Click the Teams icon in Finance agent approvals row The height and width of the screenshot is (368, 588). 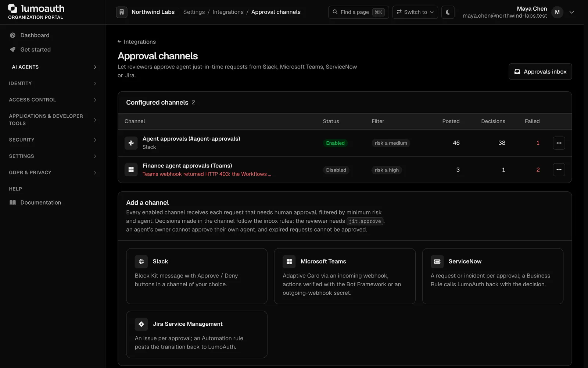[131, 170]
